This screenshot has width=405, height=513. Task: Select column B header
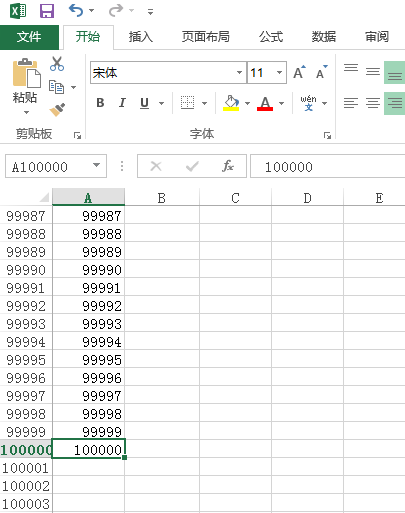(x=162, y=198)
